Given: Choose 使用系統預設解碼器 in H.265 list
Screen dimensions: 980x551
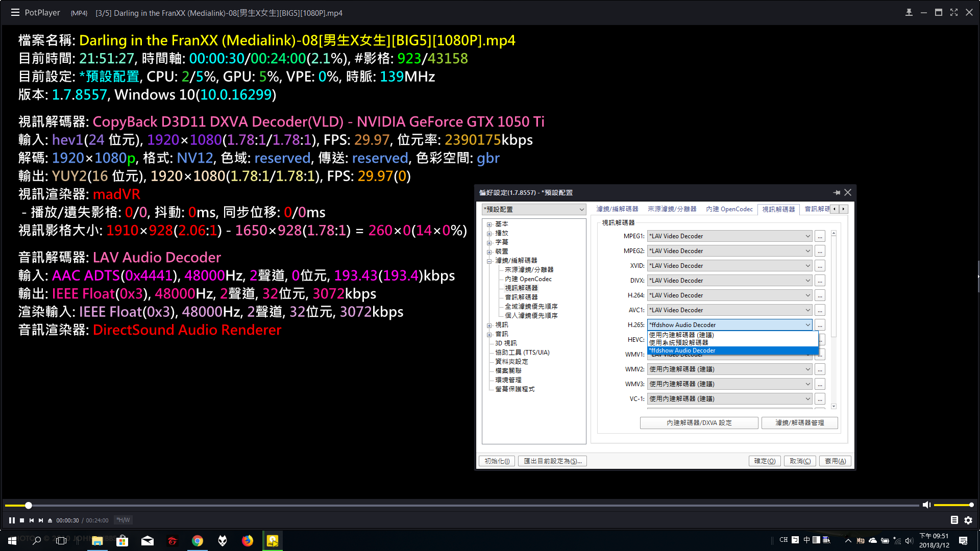Looking at the screenshot, I should [x=733, y=343].
